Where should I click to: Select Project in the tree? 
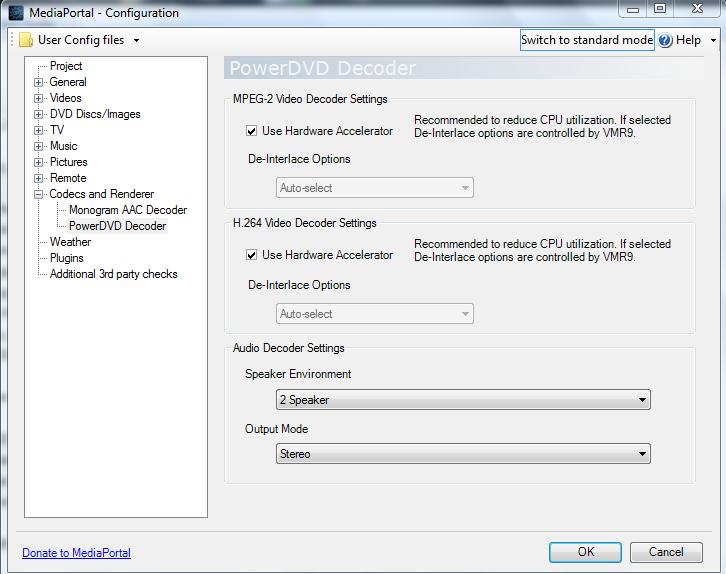point(66,66)
